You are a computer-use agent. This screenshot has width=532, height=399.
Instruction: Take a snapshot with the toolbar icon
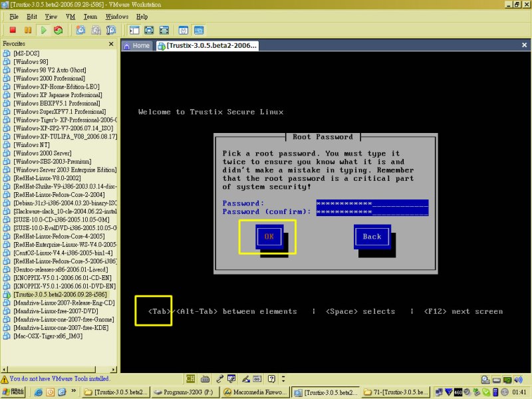(x=80, y=30)
